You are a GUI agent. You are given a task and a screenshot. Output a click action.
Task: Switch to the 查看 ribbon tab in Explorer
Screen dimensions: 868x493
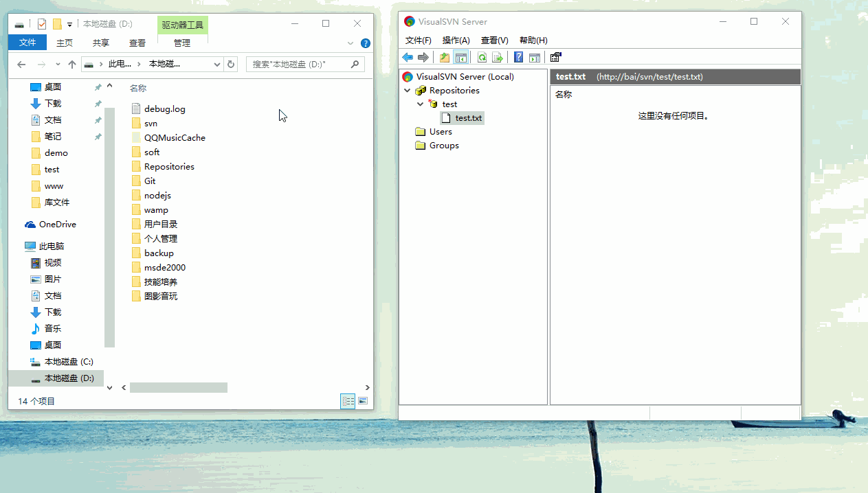point(137,43)
